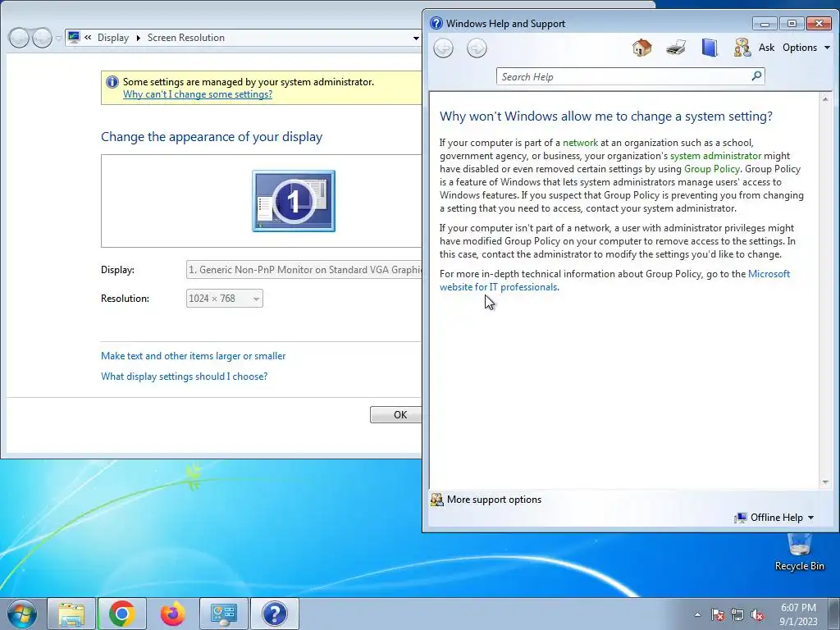Viewport: 840px width, 630px height.
Task: Click the Forward arrow in Help window
Action: coord(477,48)
